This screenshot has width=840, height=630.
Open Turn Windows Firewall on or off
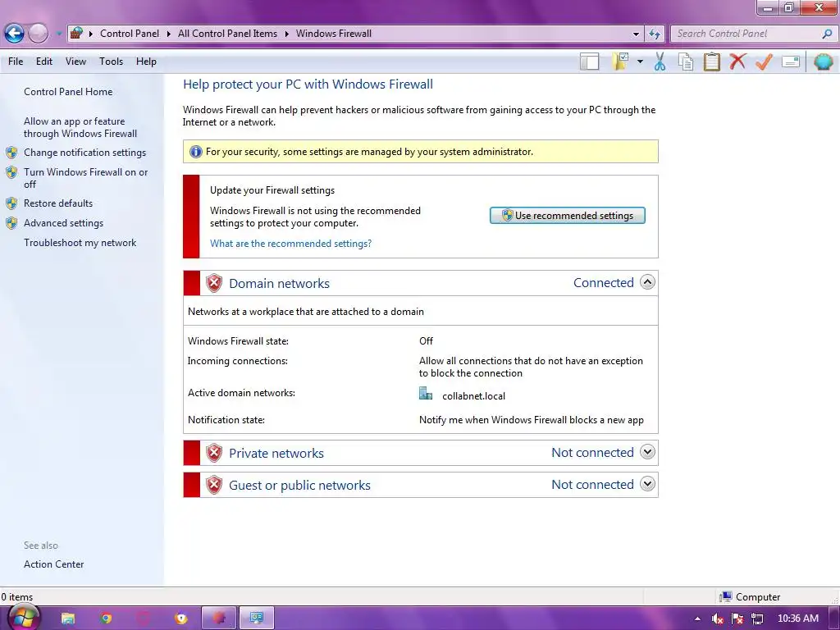pos(85,178)
